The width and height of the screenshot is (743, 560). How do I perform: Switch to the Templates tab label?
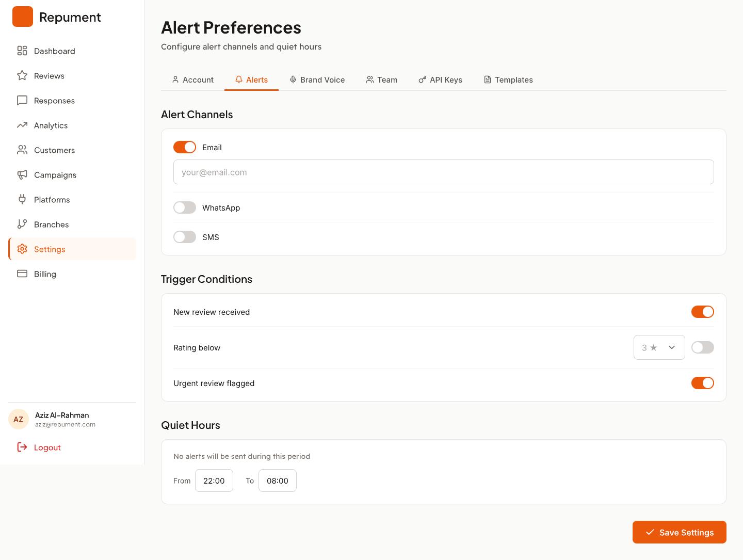tap(514, 80)
